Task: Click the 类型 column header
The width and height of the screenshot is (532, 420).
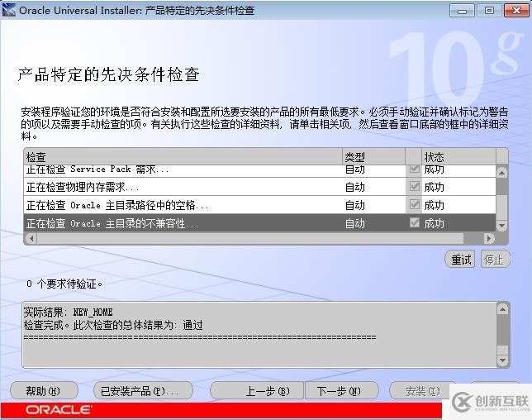Action: pos(374,157)
